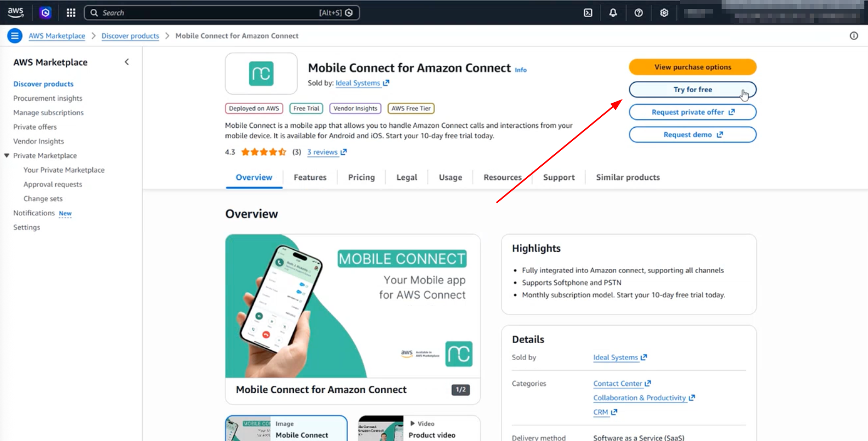Click the Info link beside product title
Screen dimensions: 868x441
point(520,70)
